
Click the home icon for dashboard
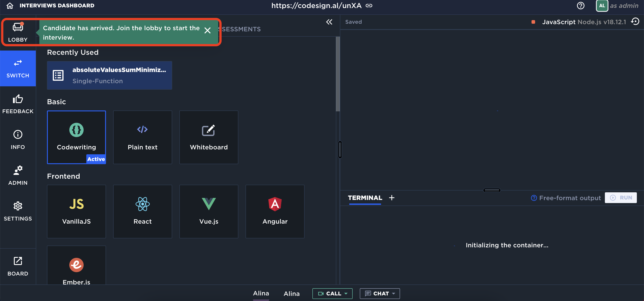10,6
